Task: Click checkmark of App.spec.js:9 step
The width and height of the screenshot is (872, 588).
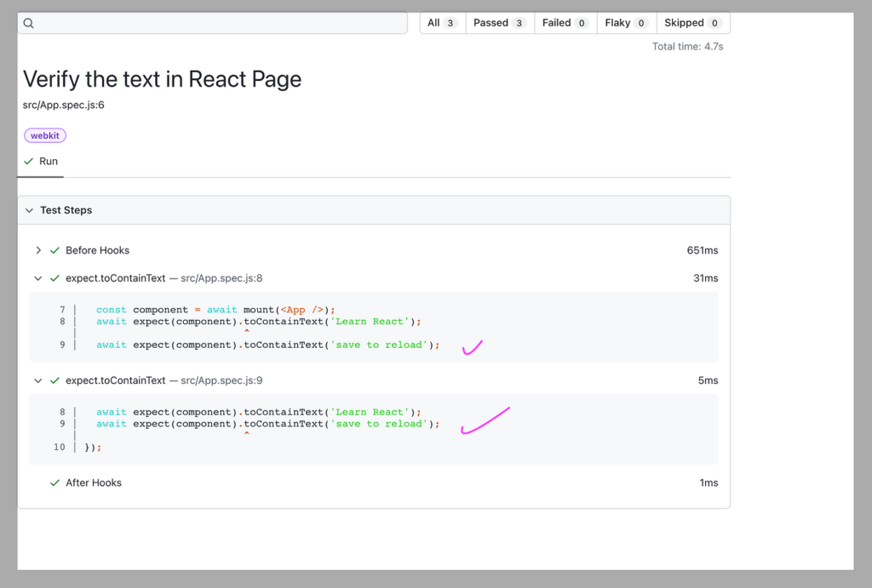Action: 54,380
